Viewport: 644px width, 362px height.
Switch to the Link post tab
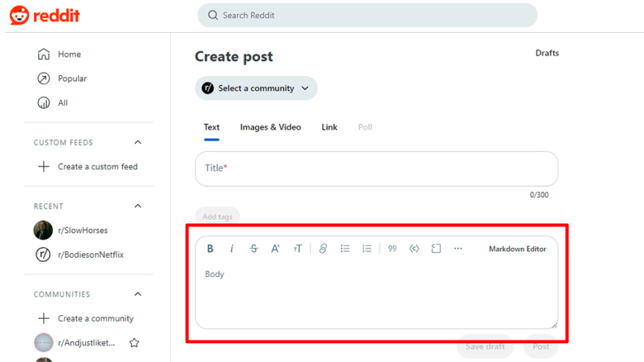(x=329, y=127)
